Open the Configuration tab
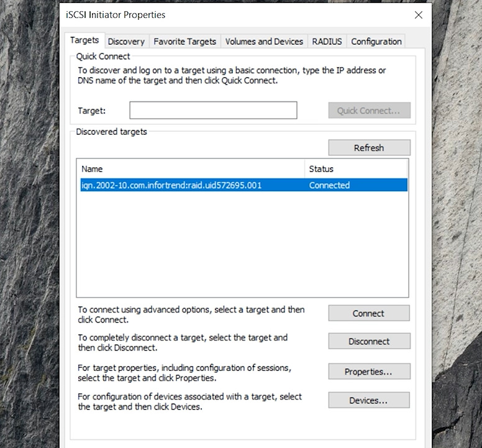Screen dimensions: 482x448 [x=376, y=42]
